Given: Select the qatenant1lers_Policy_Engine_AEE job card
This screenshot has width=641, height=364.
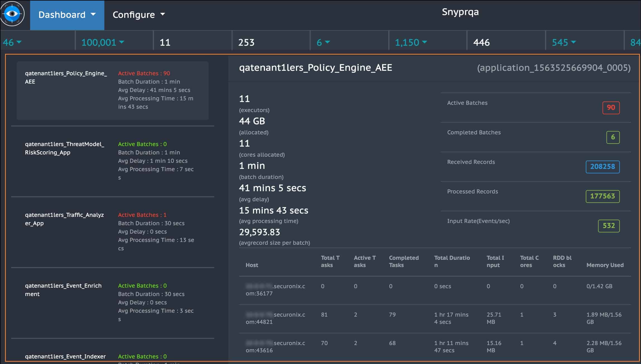Looking at the screenshot, I should [x=112, y=90].
